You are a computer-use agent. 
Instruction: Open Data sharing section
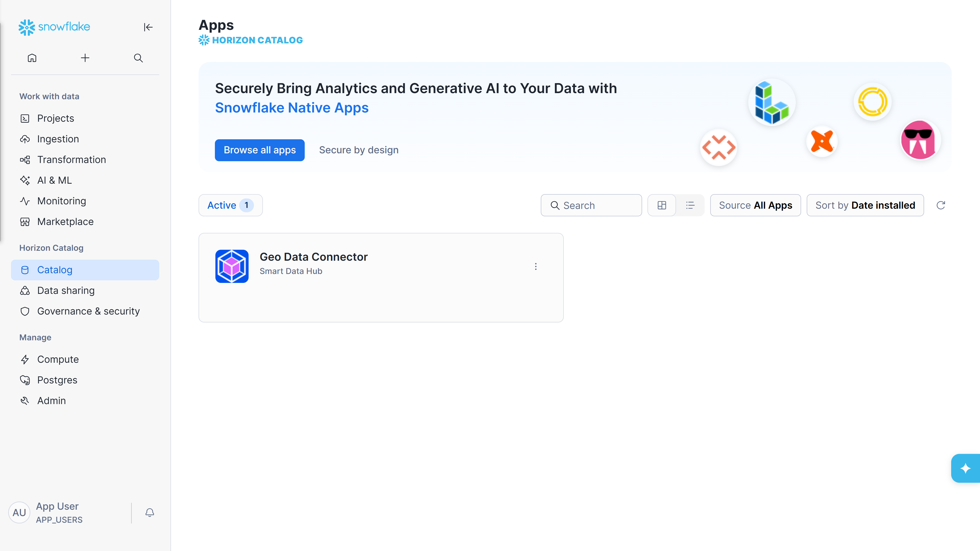(x=85, y=291)
